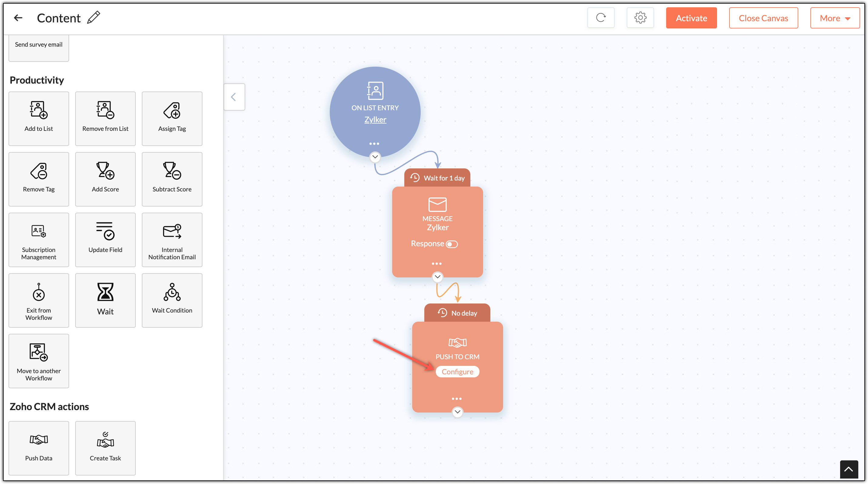Choose the Assign Tag action
The image size is (868, 484).
[x=172, y=118]
